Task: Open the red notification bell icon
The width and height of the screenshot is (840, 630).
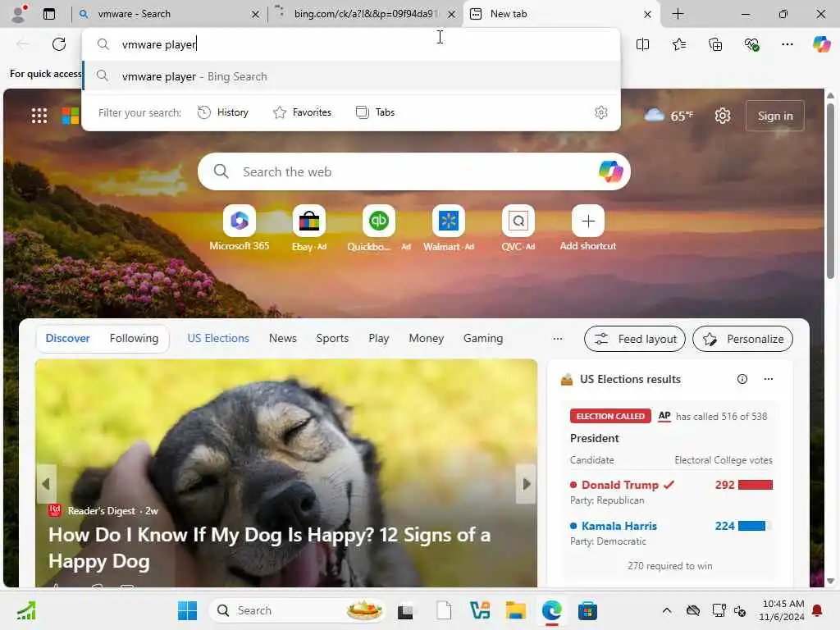Action: click(x=817, y=610)
